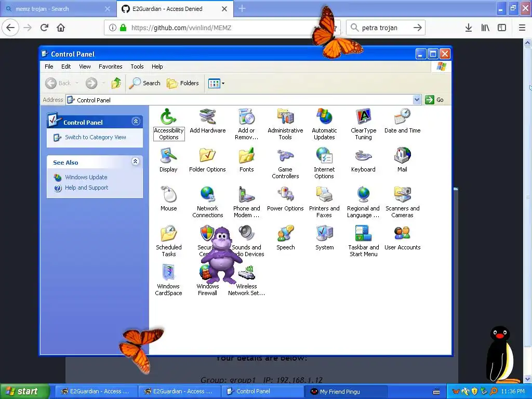Viewport: 532px width, 399px height.
Task: Open Phone and Modem Options icon
Action: click(x=247, y=202)
